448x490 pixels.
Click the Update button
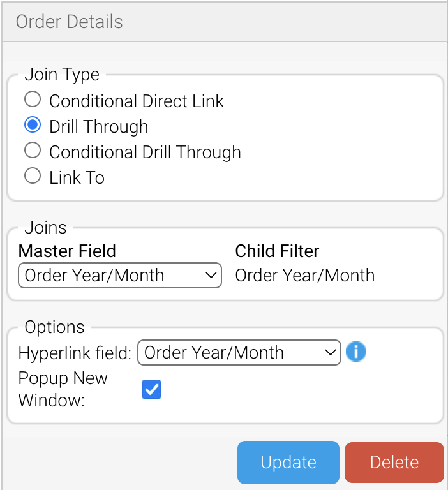point(288,463)
